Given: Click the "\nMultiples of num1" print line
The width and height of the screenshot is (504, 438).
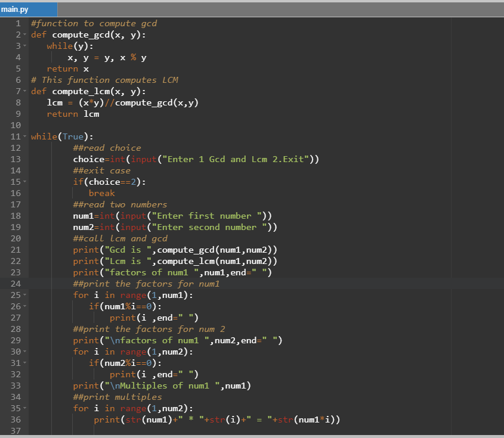Looking at the screenshot, I should [162, 386].
